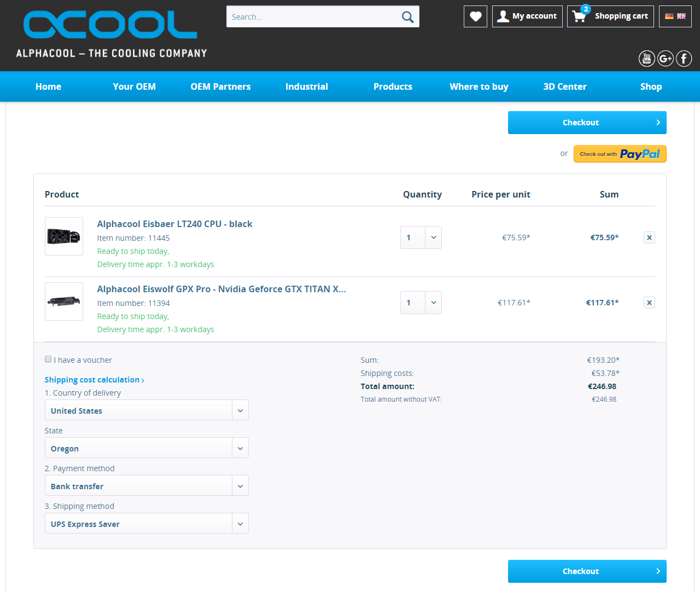Remove Eisbaer LT240 from cart
700x591 pixels.
[x=649, y=237]
